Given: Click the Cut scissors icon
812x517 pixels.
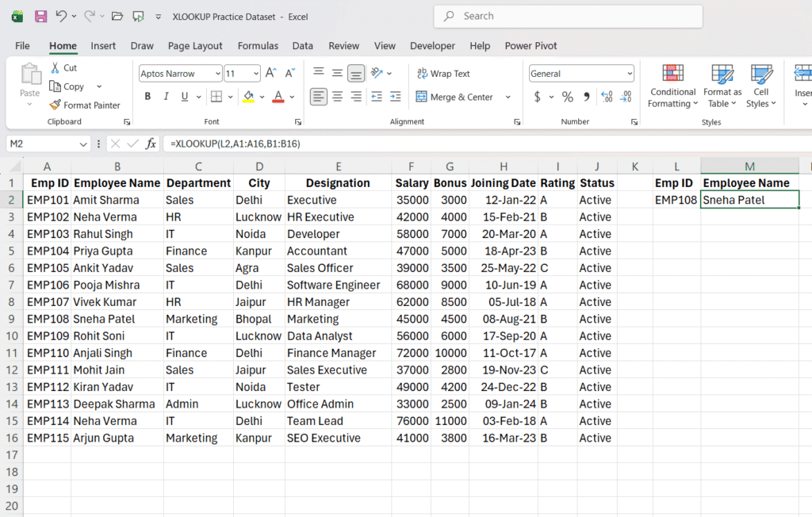Looking at the screenshot, I should click(x=55, y=68).
